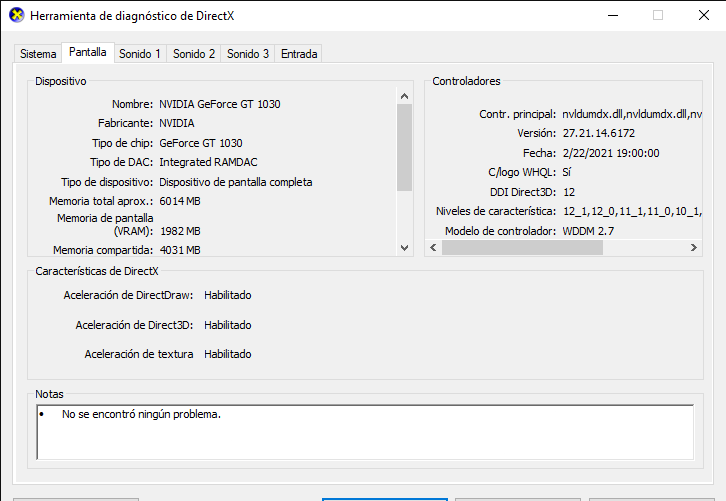Viewport: 726px width, 501px height.
Task: Click the Dispositivo panel scroll down arrow
Action: [x=404, y=248]
